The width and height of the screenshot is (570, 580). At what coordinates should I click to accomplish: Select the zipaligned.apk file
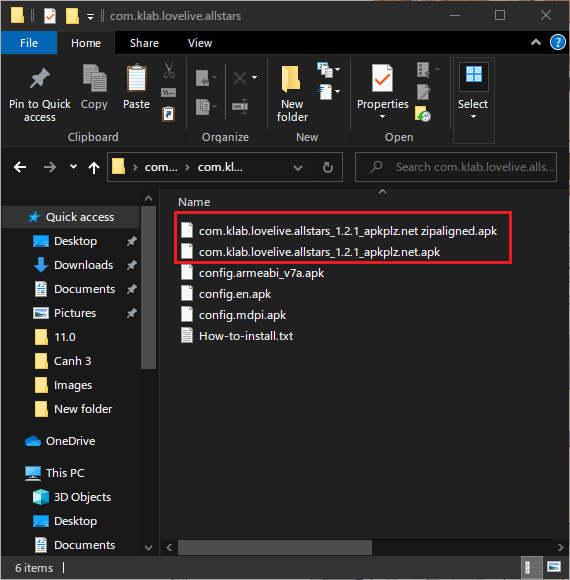pos(339,231)
